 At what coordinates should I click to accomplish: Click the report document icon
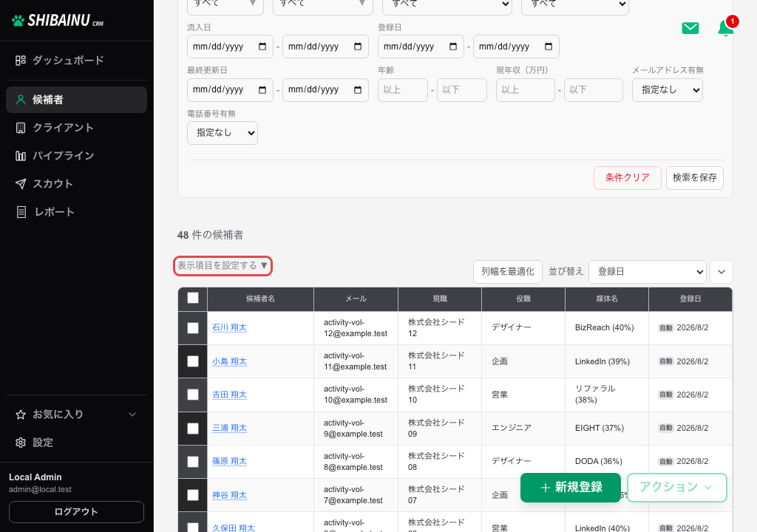point(21,212)
